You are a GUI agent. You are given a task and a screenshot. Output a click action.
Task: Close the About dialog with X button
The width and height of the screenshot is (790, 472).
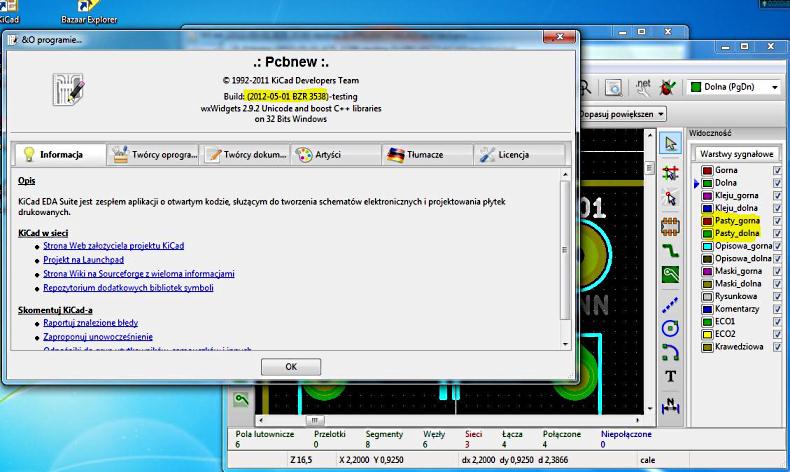pos(559,37)
